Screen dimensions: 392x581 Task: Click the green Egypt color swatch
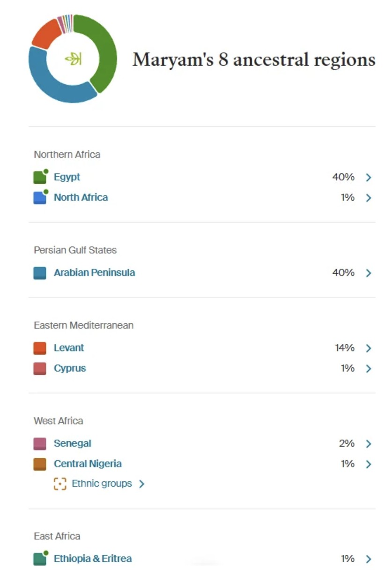coord(40,177)
